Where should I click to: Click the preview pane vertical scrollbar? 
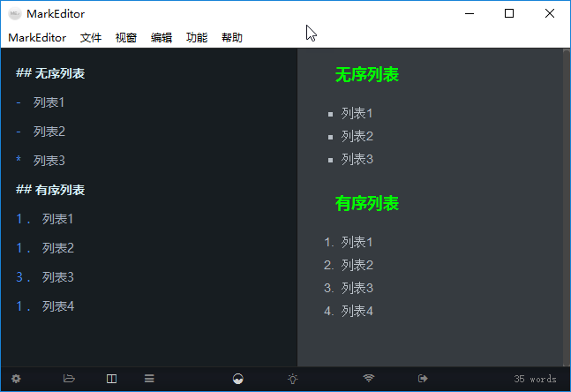pyautogui.click(x=567, y=207)
